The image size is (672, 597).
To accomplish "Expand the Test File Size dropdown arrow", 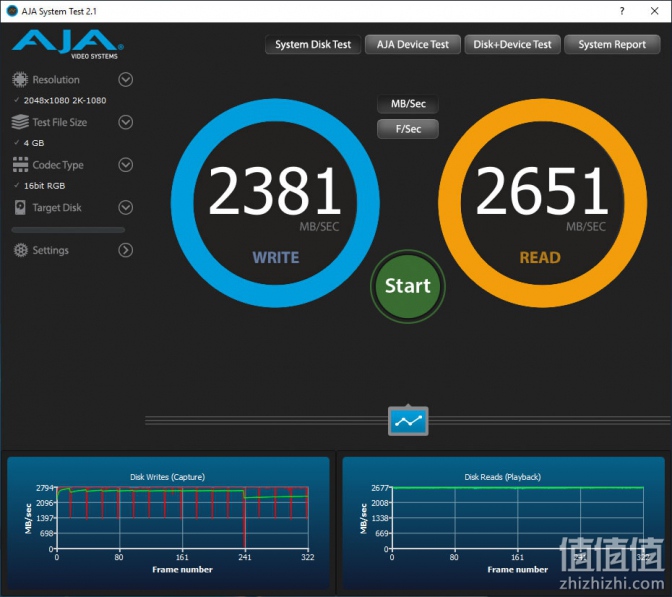I will (x=126, y=122).
